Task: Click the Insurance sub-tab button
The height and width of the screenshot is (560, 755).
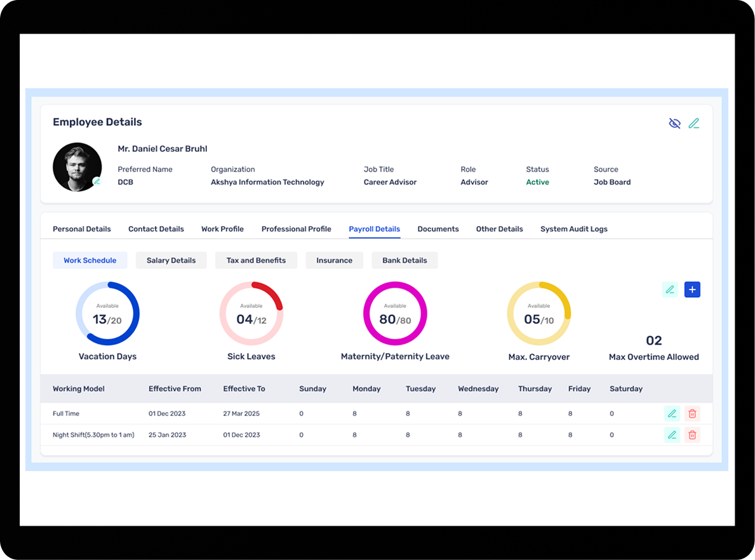Action: 334,260
